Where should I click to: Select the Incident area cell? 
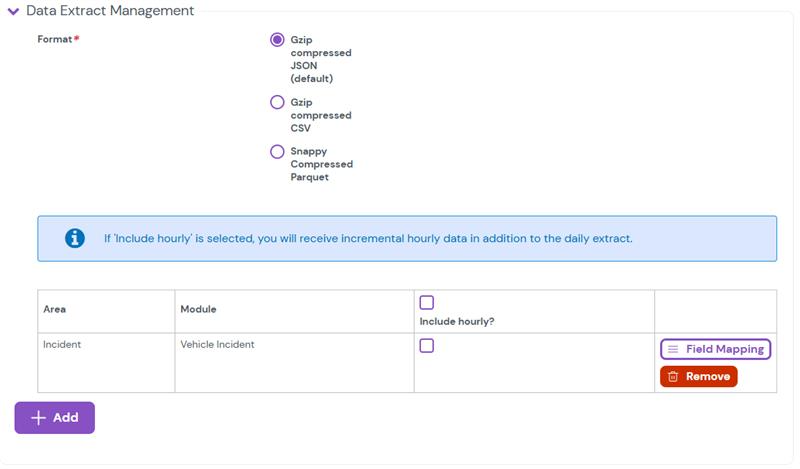62,344
